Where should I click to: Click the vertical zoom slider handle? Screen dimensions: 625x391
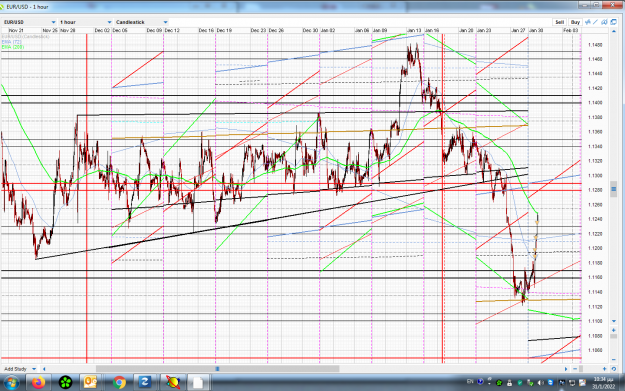(x=614, y=336)
